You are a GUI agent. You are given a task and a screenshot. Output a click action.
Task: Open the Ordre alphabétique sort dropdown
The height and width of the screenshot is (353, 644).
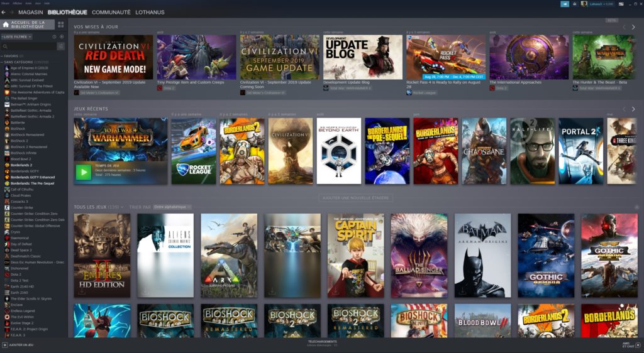click(x=172, y=207)
